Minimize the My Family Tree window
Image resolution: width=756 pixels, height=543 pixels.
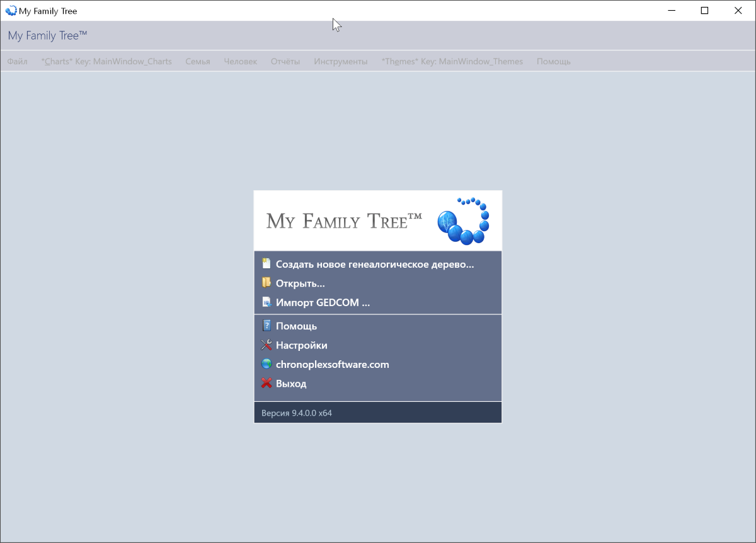672,11
